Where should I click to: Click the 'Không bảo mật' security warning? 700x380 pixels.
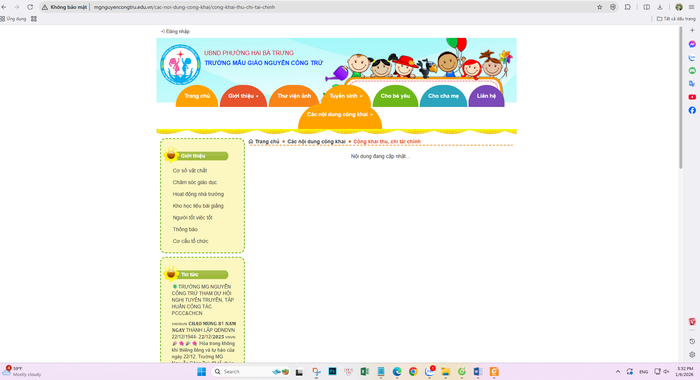(65, 7)
